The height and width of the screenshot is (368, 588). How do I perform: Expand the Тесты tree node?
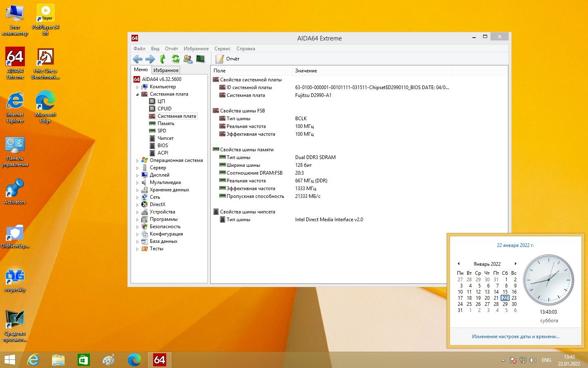coord(137,249)
